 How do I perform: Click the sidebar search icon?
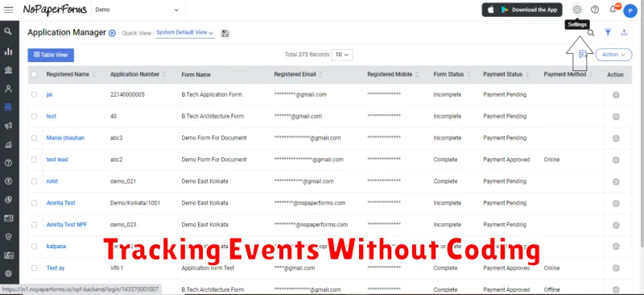8,31
